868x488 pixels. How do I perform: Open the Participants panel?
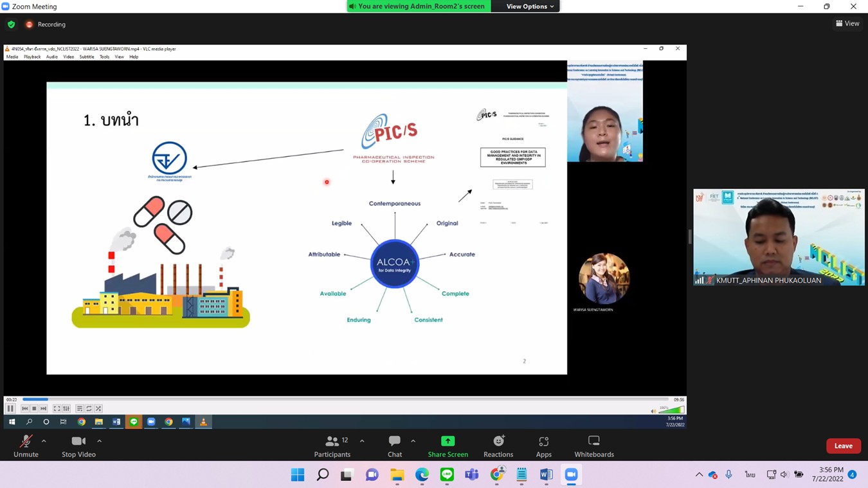click(x=332, y=446)
